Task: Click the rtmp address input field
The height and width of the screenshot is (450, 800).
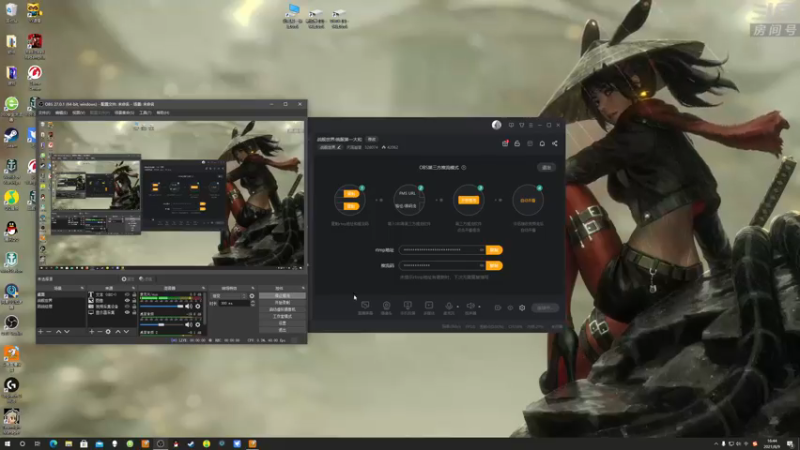Action: 442,250
